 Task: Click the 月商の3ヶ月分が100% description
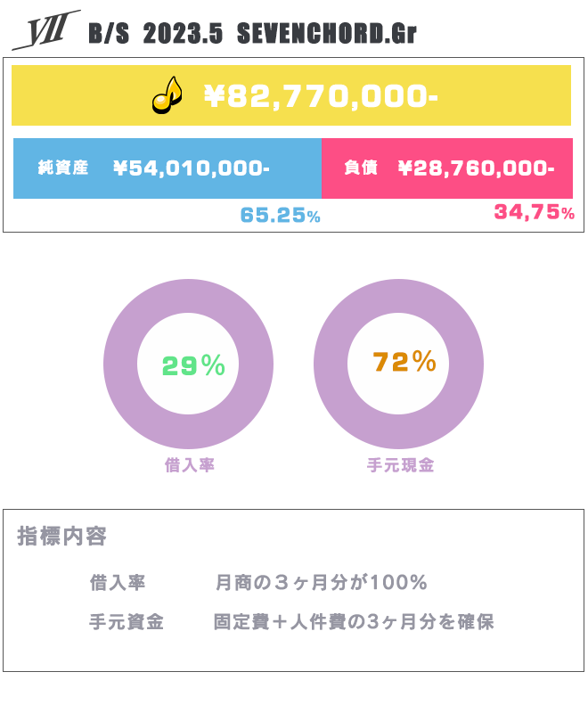pos(322,583)
